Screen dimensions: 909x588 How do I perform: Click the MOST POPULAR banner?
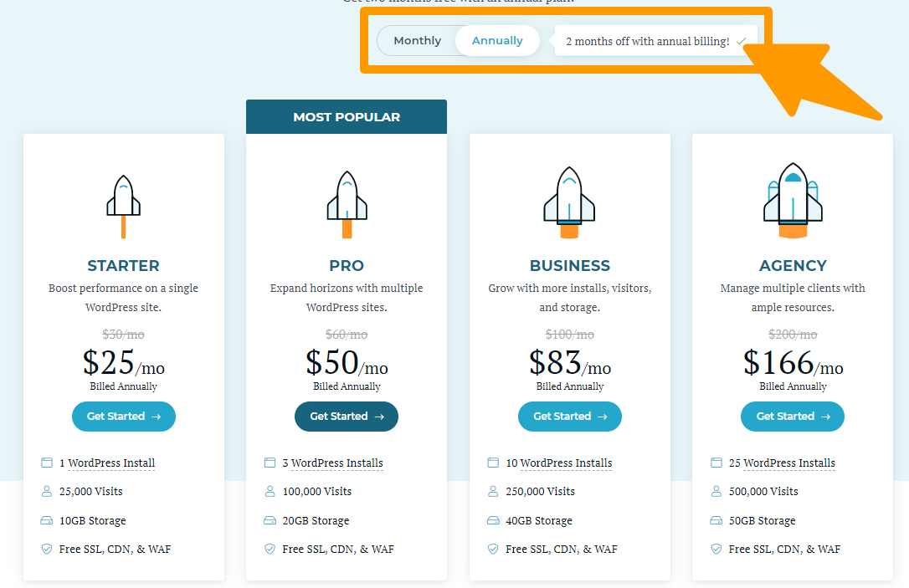(x=346, y=116)
